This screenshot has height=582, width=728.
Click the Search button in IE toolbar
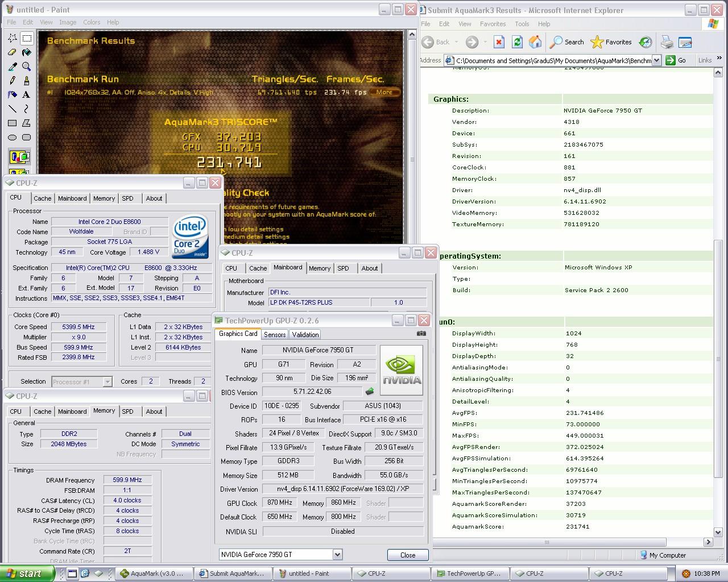coord(567,42)
